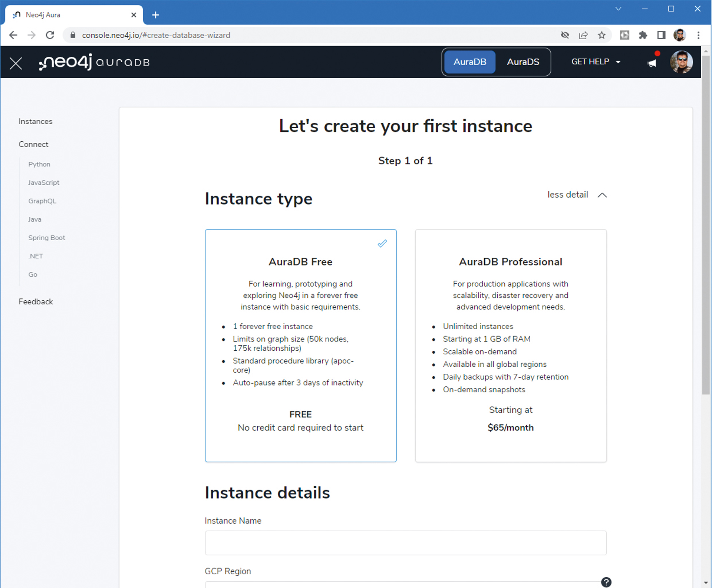
Task: Click the Instance Name text field
Action: (405, 543)
